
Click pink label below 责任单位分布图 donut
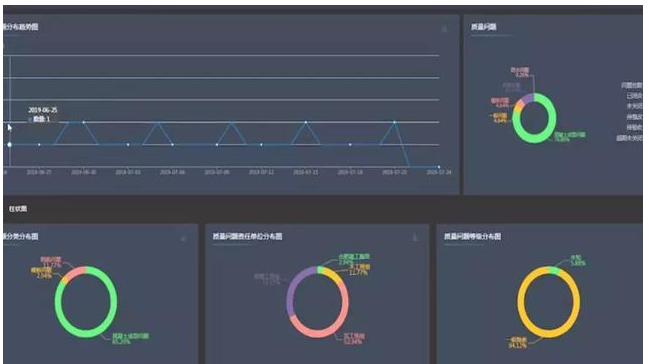(354, 339)
